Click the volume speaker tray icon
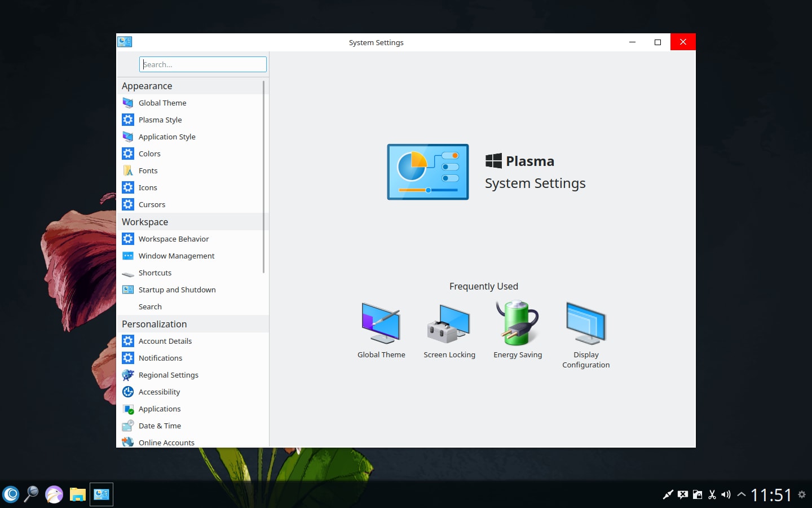 (x=726, y=495)
